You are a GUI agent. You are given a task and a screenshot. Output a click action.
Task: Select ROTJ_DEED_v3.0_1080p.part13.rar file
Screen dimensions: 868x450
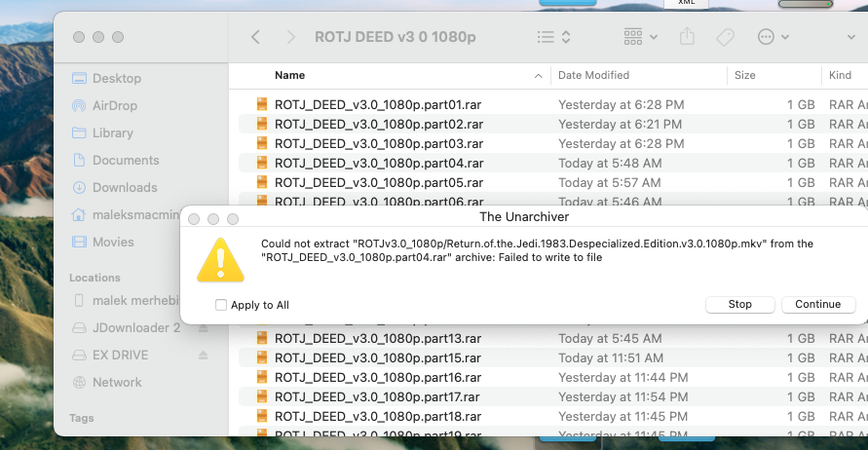[x=378, y=338]
